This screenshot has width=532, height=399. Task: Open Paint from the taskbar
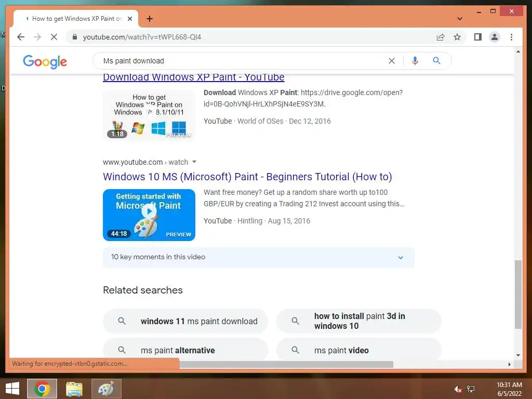(106, 389)
